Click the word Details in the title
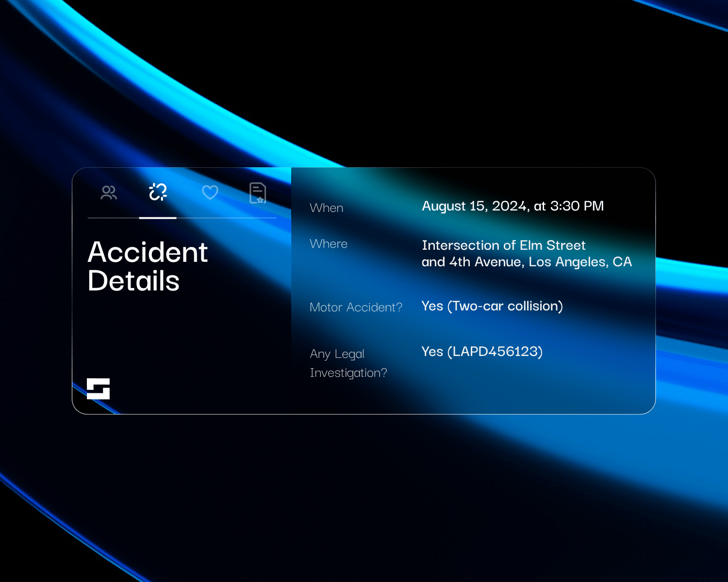The width and height of the screenshot is (728, 582). coord(134,281)
